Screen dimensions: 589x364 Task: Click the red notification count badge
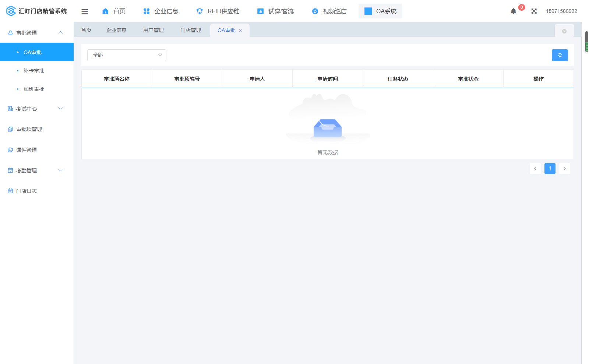click(x=522, y=7)
